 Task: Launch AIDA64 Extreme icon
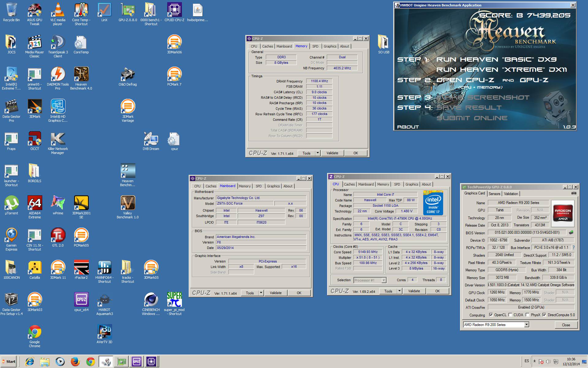pos(35,207)
